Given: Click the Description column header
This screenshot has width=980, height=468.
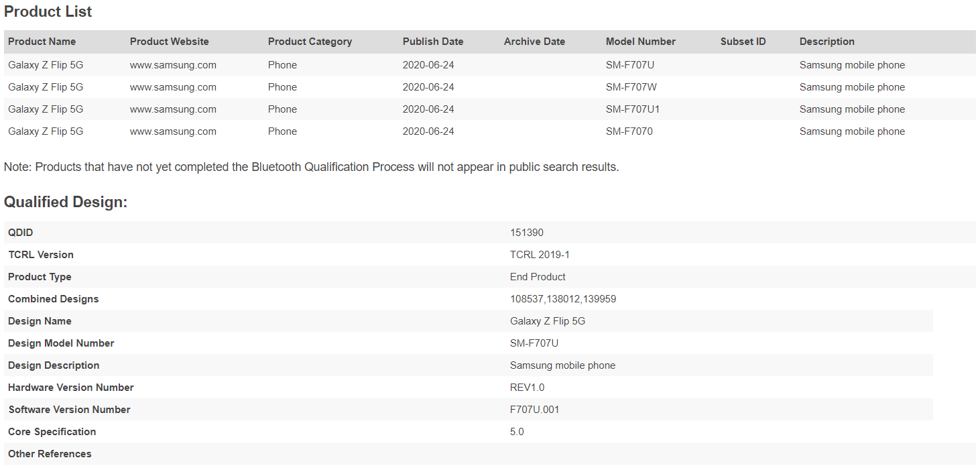Looking at the screenshot, I should point(826,42).
